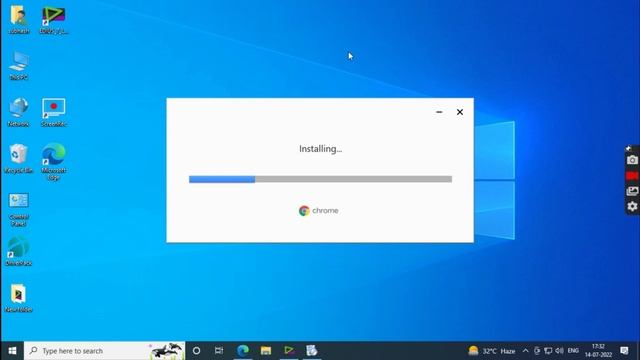Click the ScreenRec camera screenshot button
The width and height of the screenshot is (640, 360).
point(632,160)
